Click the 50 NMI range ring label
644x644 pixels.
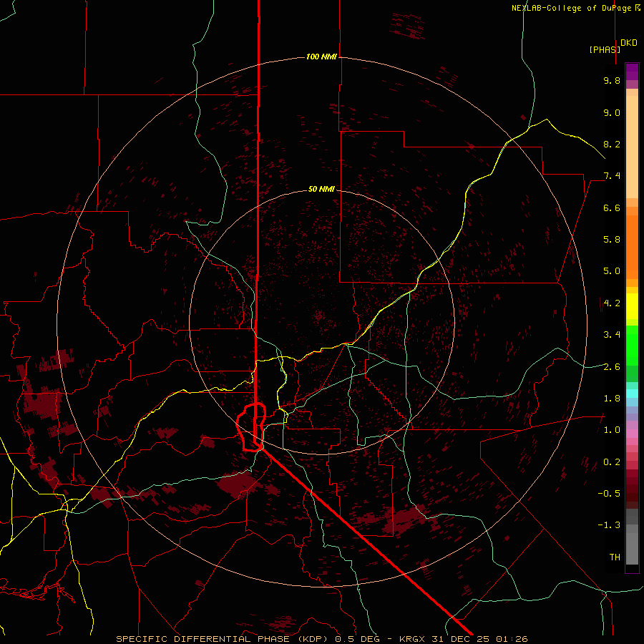[321, 189]
